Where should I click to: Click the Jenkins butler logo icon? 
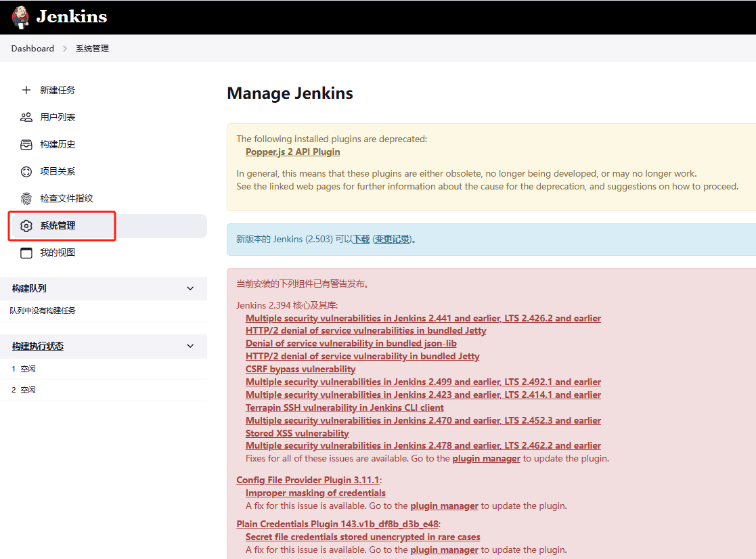(20, 18)
